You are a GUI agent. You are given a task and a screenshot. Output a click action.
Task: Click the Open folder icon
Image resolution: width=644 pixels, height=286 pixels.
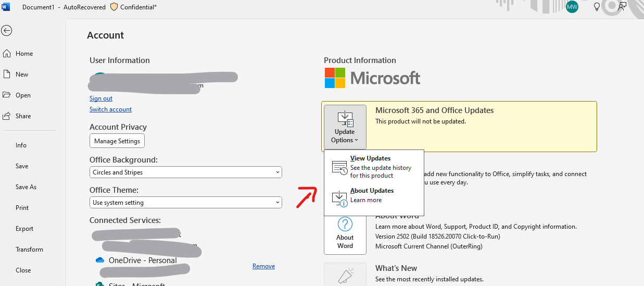[7, 95]
